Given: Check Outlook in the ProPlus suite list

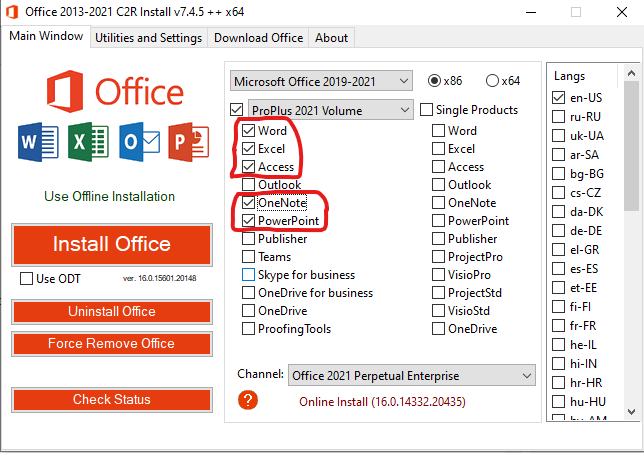Looking at the screenshot, I should 248,185.
